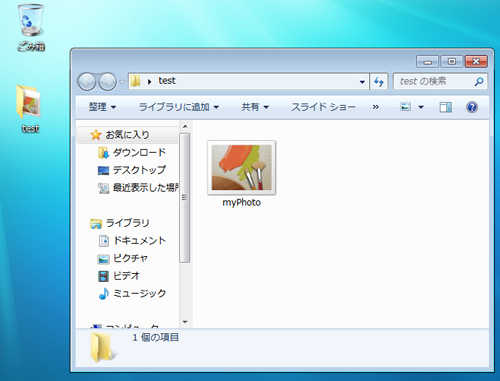500x381 pixels.
Task: Click the デスクトップ monitor icon
Action: tap(103, 170)
